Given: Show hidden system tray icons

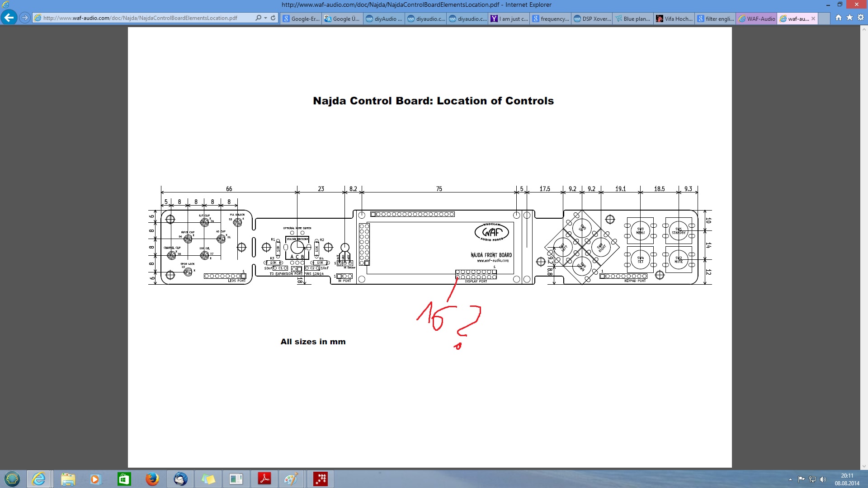Looking at the screenshot, I should [x=790, y=479].
